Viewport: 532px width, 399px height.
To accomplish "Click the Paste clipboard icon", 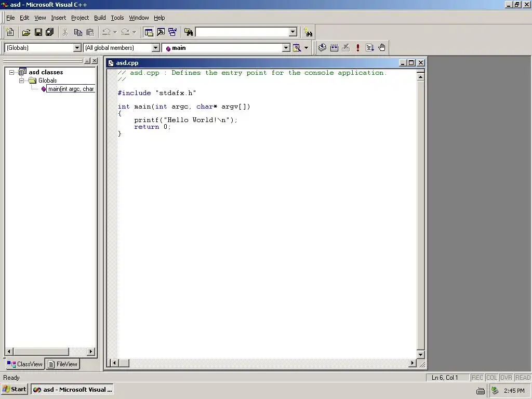I will tap(90, 32).
